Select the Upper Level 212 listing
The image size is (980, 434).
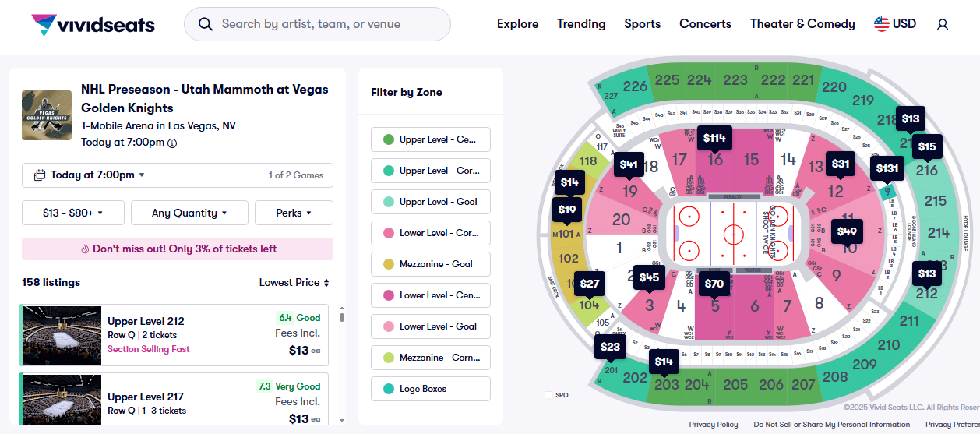click(174, 335)
